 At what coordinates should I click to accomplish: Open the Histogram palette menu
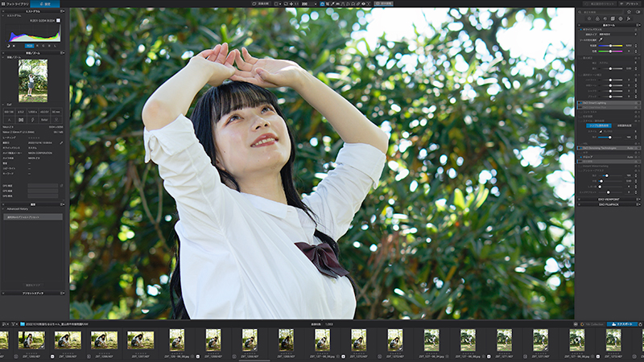point(63,11)
